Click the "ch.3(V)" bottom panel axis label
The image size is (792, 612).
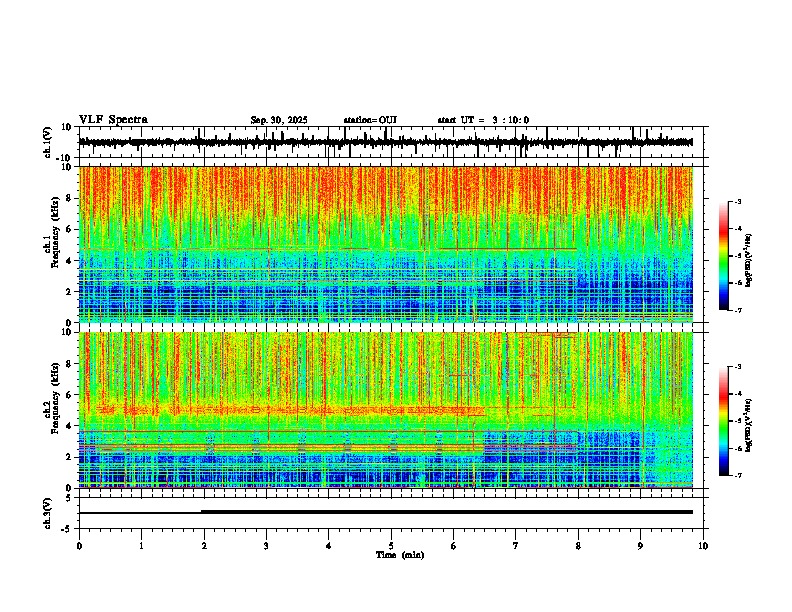point(48,514)
